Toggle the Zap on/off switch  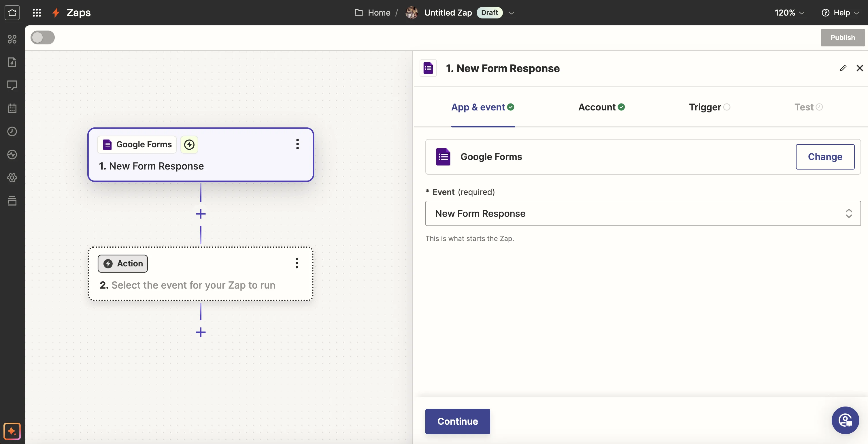click(x=43, y=37)
